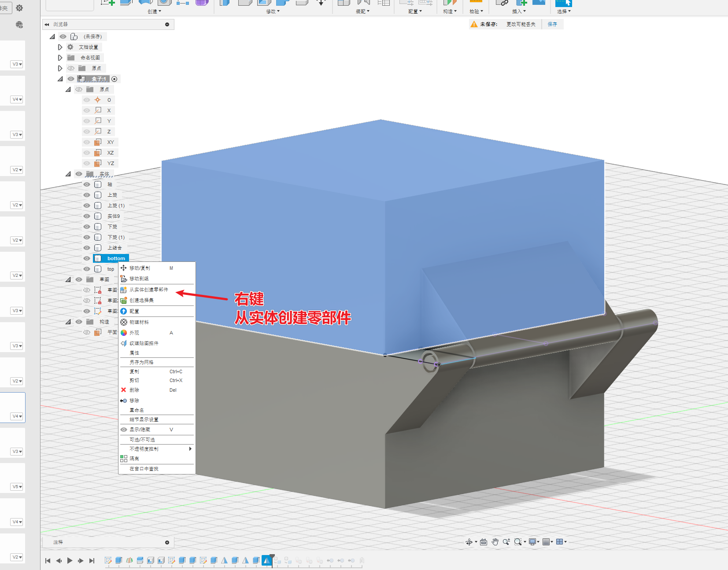Select the top body in browser
The image size is (728, 570).
click(111, 269)
